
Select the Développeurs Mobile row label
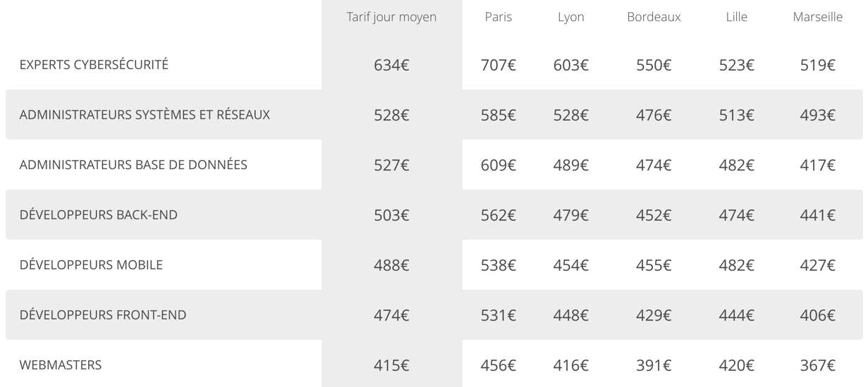pos(91,265)
